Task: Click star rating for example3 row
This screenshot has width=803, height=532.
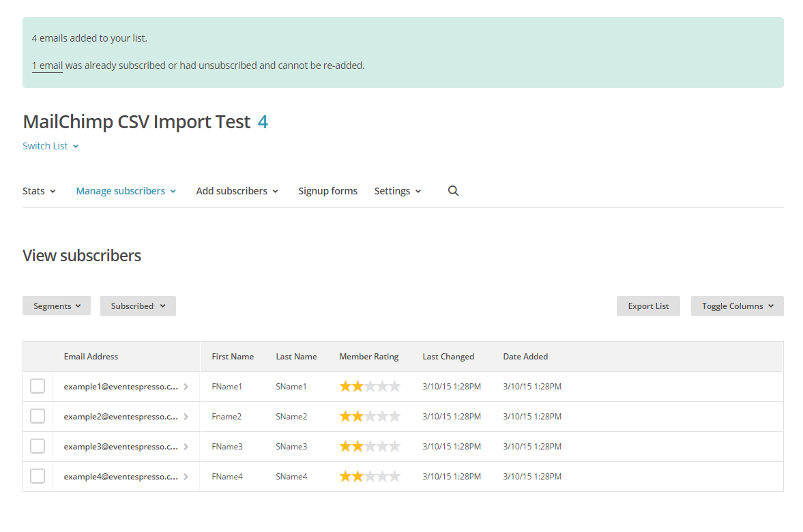Action: click(370, 447)
